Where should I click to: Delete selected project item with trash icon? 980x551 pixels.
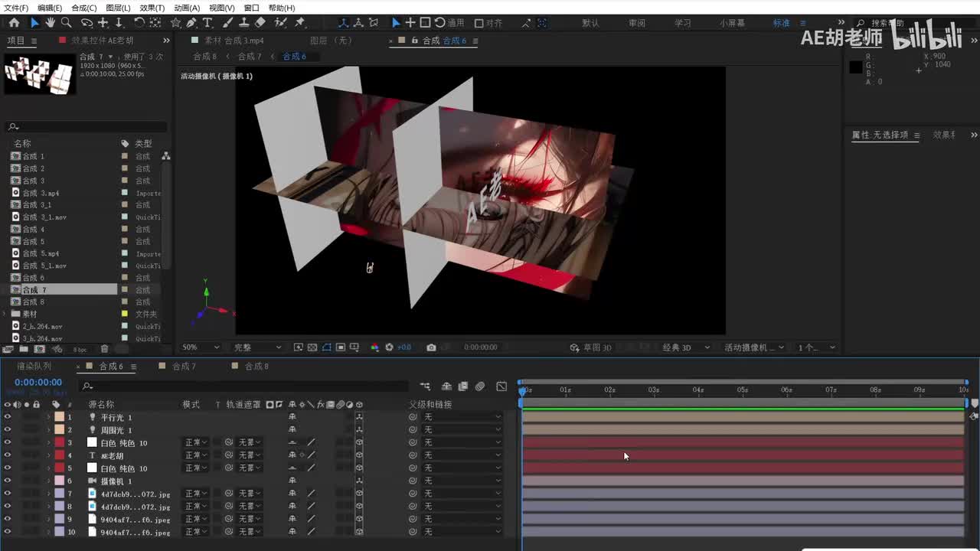pos(105,349)
